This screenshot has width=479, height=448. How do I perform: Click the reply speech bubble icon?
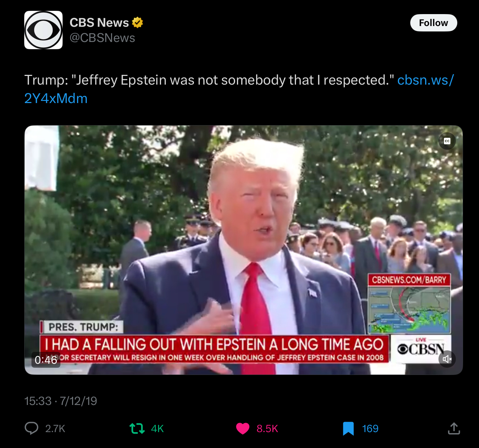click(31, 428)
